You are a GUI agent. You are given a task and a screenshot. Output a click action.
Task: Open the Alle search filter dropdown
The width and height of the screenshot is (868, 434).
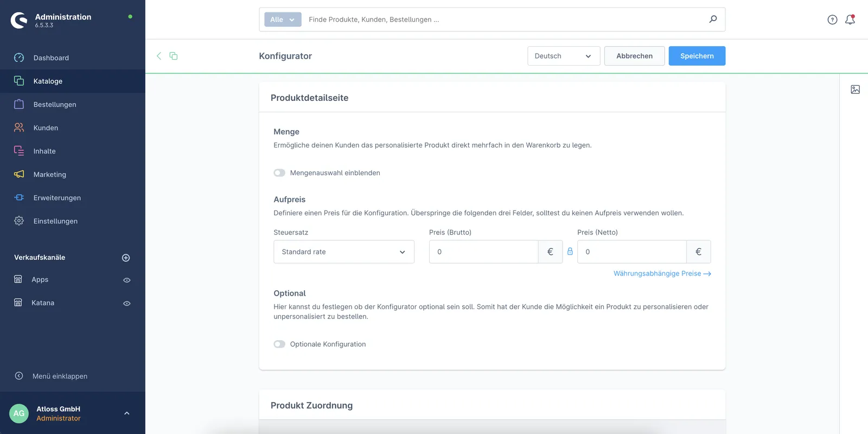283,20
